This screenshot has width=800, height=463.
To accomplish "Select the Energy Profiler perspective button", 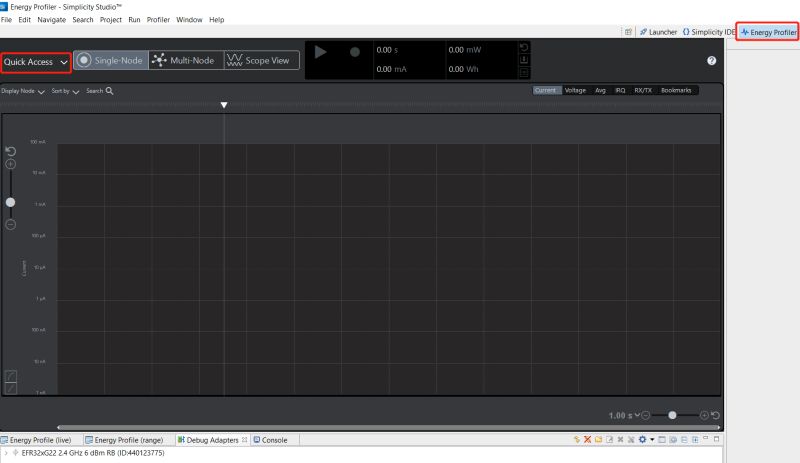I will click(768, 32).
